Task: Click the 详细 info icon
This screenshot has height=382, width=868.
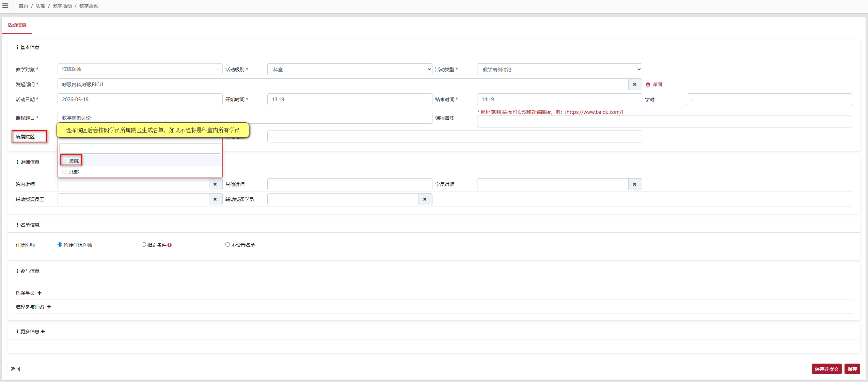Action: pos(648,85)
